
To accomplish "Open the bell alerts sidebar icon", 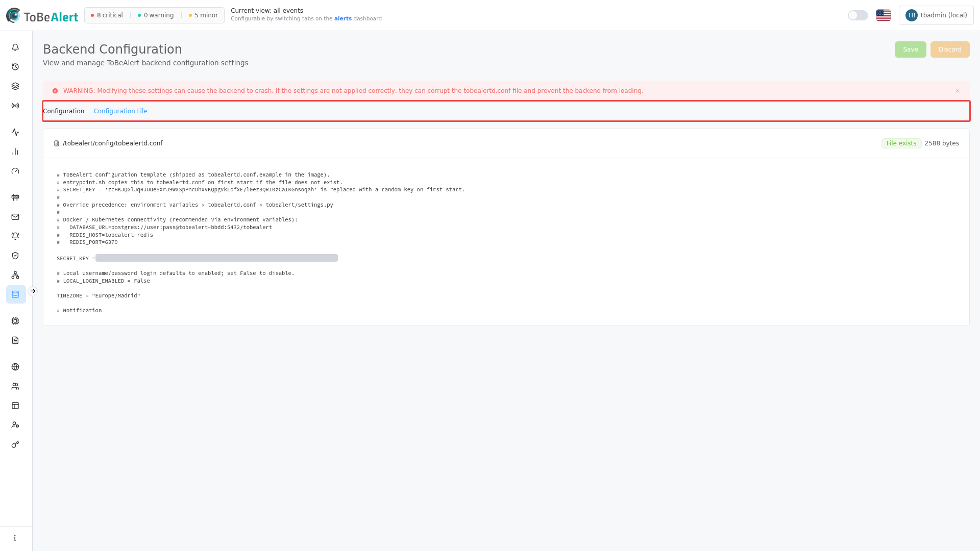I will [x=15, y=47].
